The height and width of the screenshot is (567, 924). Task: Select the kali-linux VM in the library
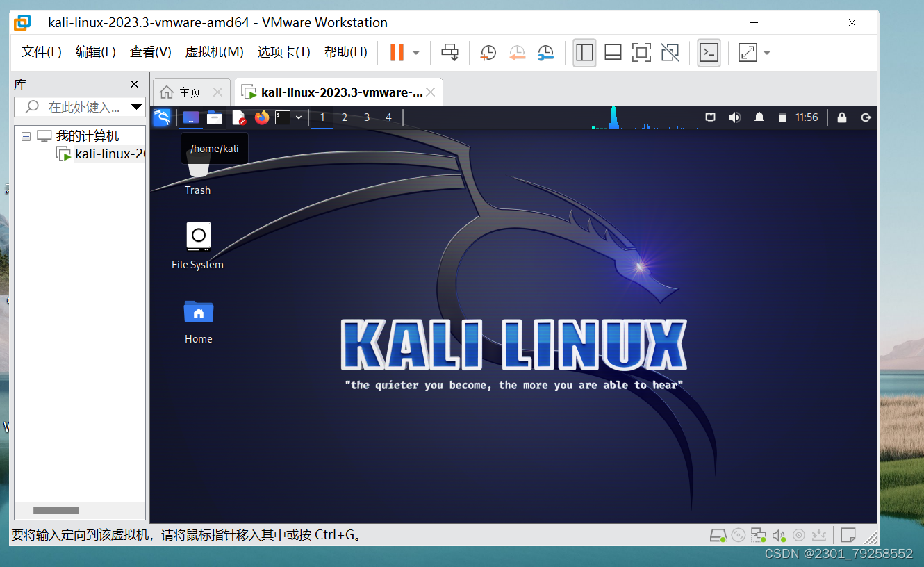[x=109, y=154]
